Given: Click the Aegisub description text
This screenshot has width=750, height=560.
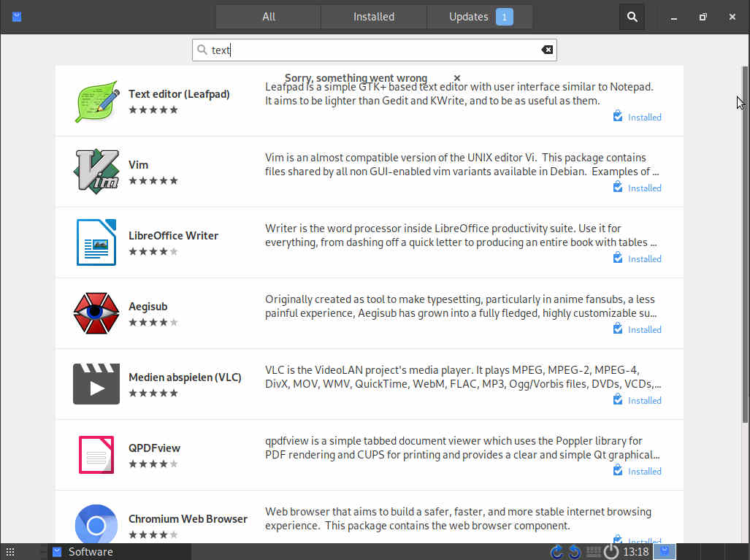Looking at the screenshot, I should [x=461, y=306].
